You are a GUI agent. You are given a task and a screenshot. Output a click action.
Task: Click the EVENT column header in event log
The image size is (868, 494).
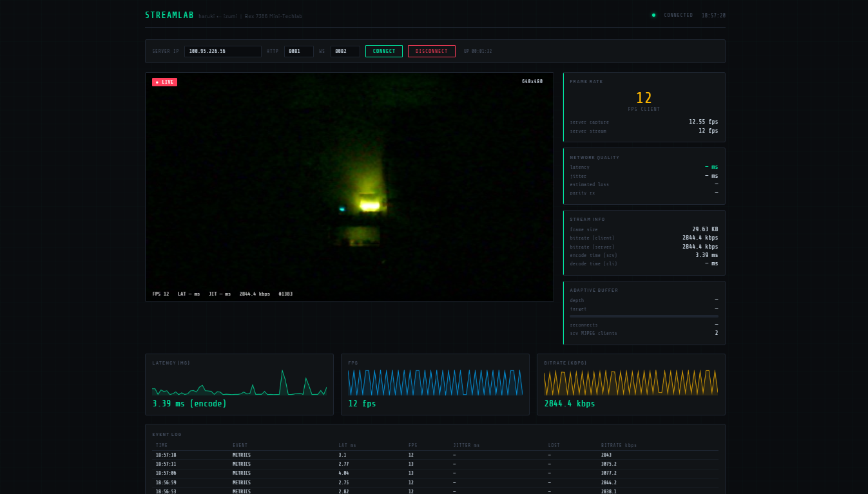coord(240,446)
